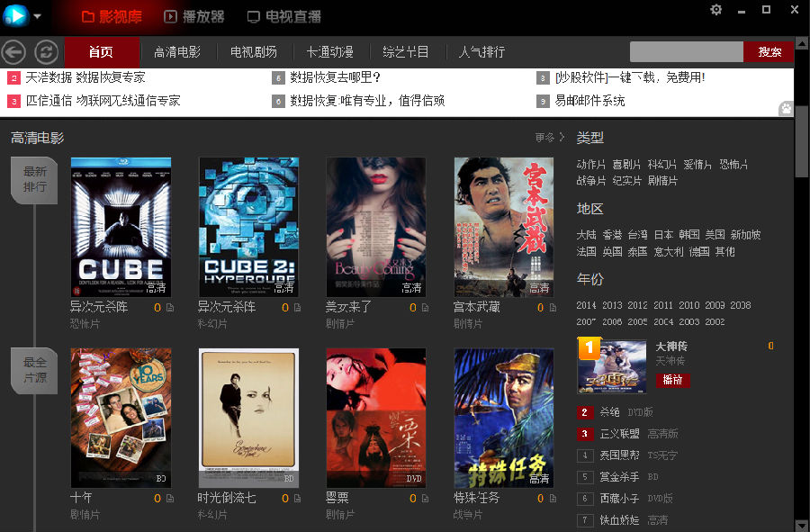The width and height of the screenshot is (810, 532).
Task: Click the document icon beside 十年
Action: (169, 499)
